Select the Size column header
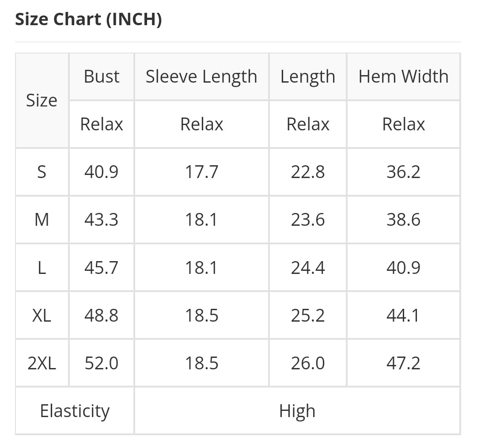 (42, 100)
